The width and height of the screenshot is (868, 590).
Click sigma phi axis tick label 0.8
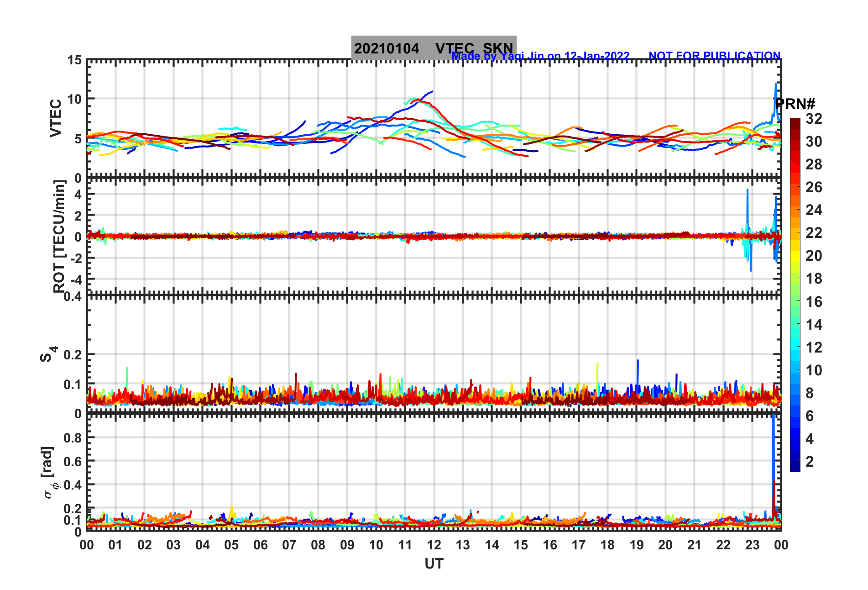pyautogui.click(x=73, y=437)
